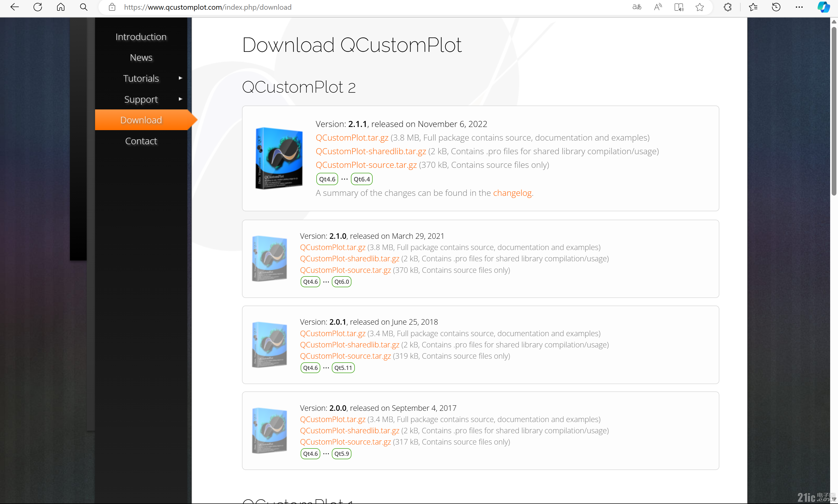Viewport: 838px width, 504px height.
Task: Open browser Extensions puzzle icon
Action: [727, 7]
